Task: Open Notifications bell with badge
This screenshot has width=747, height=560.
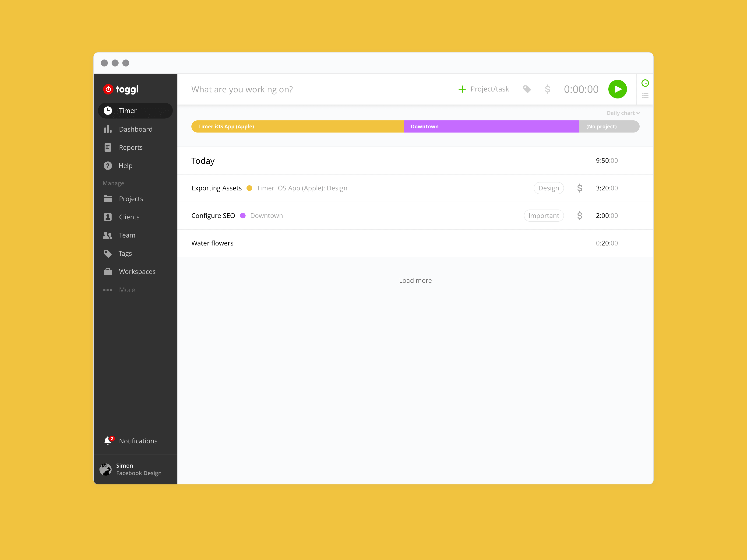Action: 108,441
